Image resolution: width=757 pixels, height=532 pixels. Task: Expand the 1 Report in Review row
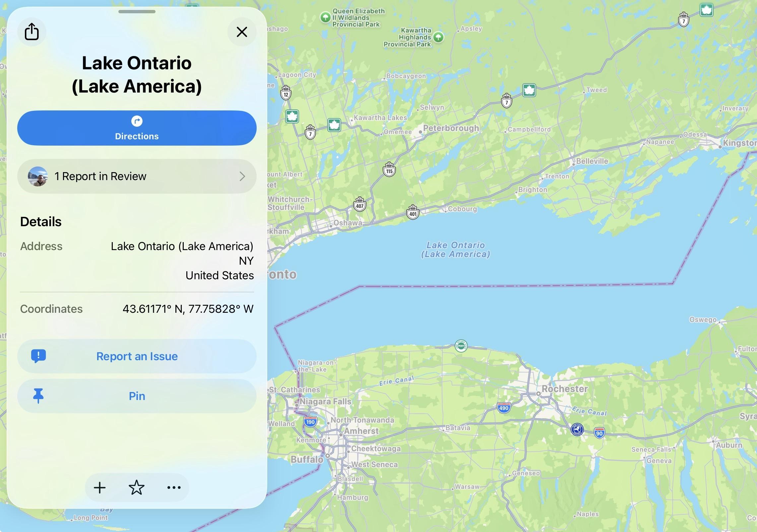(137, 176)
